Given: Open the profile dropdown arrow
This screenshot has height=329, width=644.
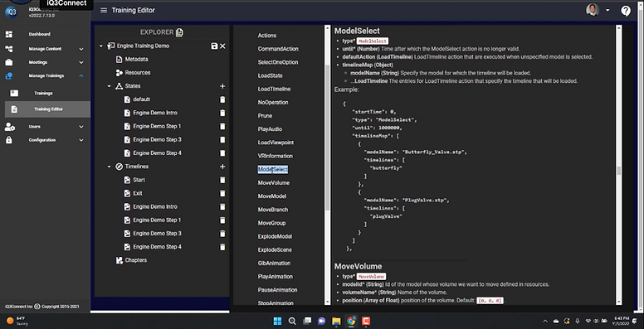Looking at the screenshot, I should click(607, 10).
